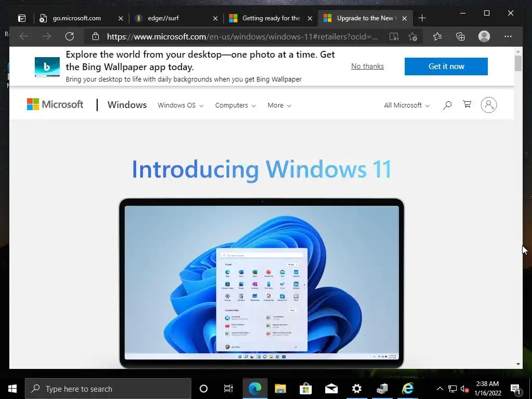Image resolution: width=532 pixels, height=399 pixels.
Task: Switch to Getting ready for the tab
Action: coord(271,18)
